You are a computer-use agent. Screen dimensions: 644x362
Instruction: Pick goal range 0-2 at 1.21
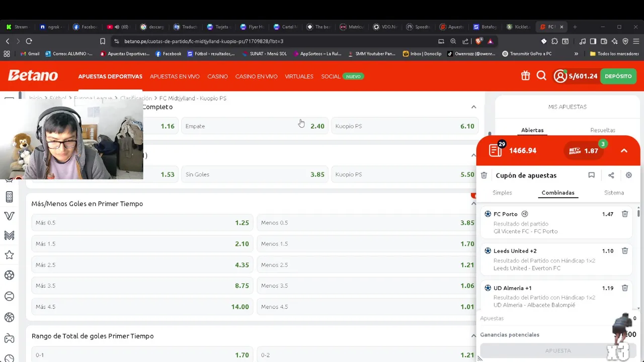pos(367,355)
